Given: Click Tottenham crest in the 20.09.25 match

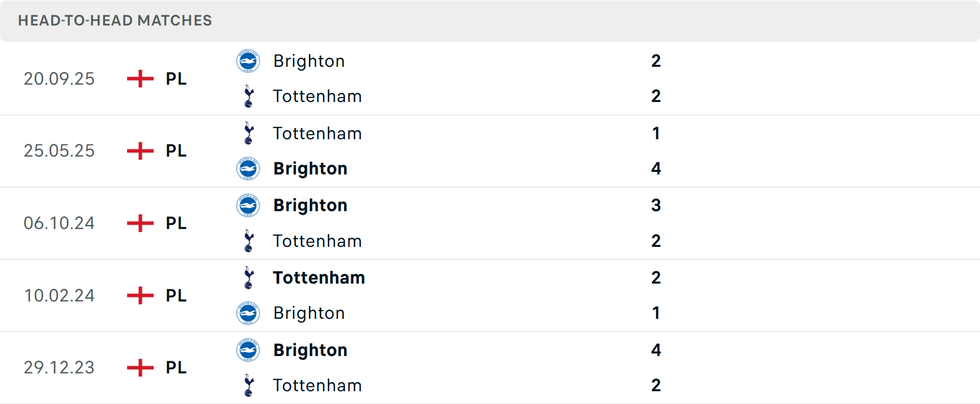Looking at the screenshot, I should [x=249, y=96].
